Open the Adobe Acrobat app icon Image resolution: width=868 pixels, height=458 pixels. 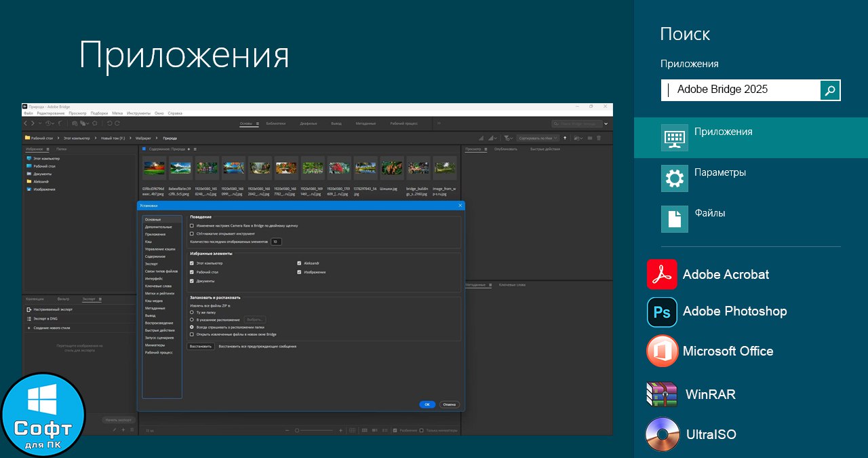coord(662,274)
